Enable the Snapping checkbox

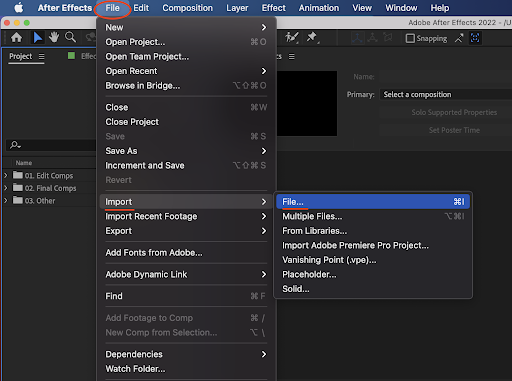coord(410,38)
